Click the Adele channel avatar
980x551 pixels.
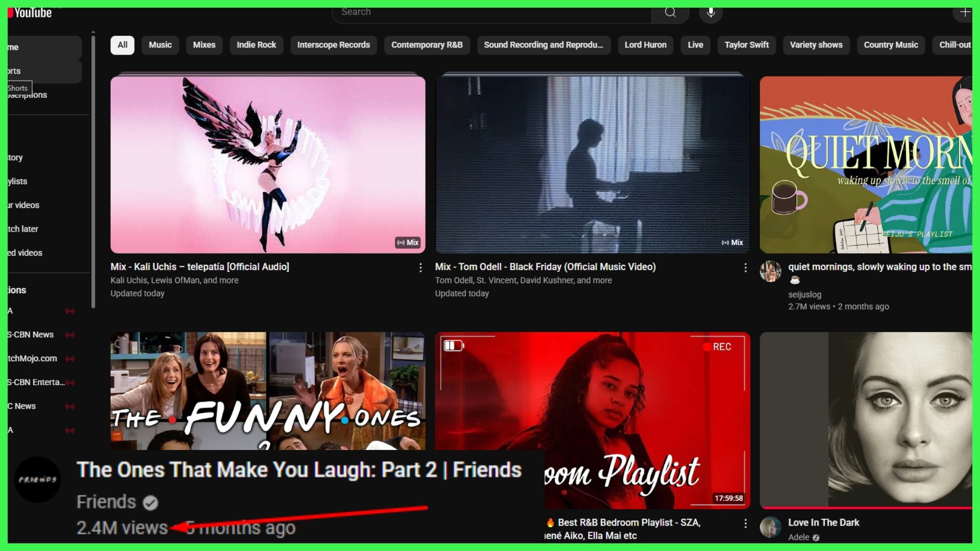click(x=770, y=528)
